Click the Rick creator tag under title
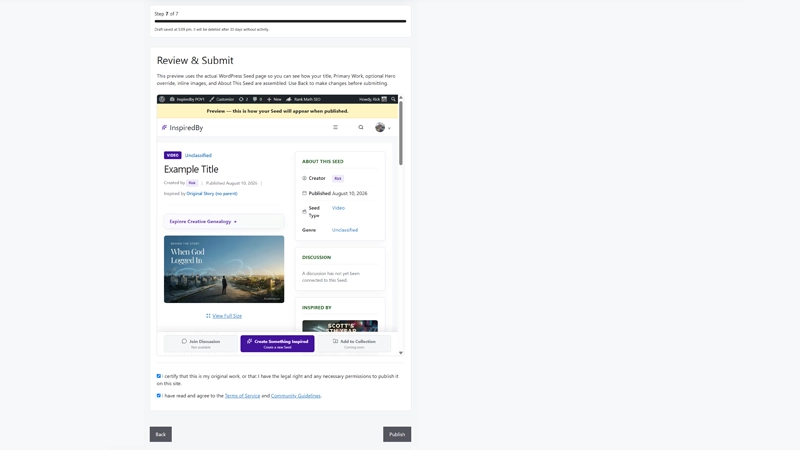This screenshot has width=800, height=450. (x=192, y=183)
